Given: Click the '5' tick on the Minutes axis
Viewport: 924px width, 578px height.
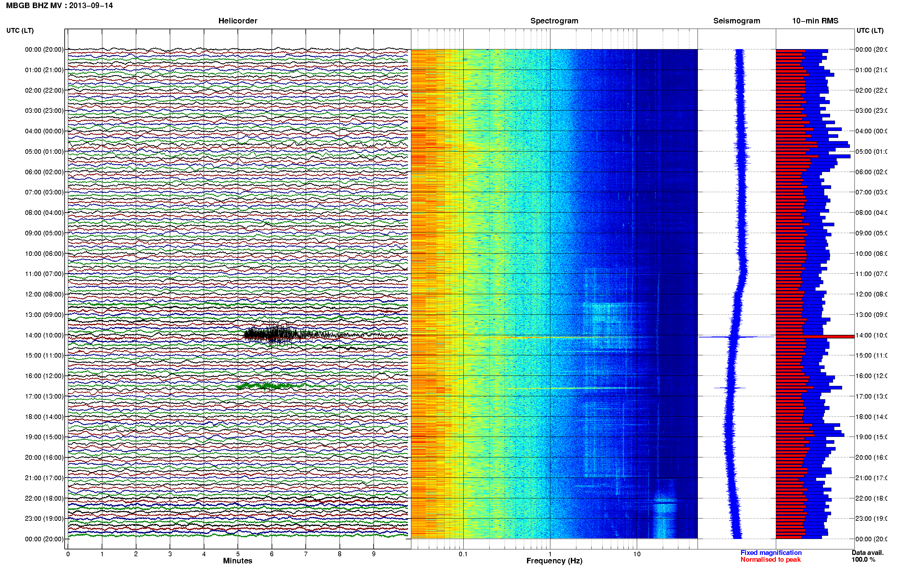Looking at the screenshot, I should (x=238, y=554).
